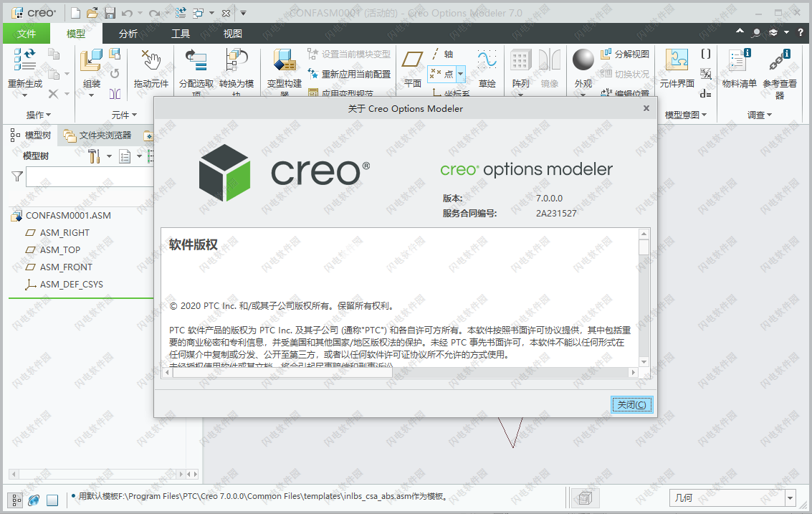
Task: Save the model with the floppy disk icon
Action: (x=109, y=13)
